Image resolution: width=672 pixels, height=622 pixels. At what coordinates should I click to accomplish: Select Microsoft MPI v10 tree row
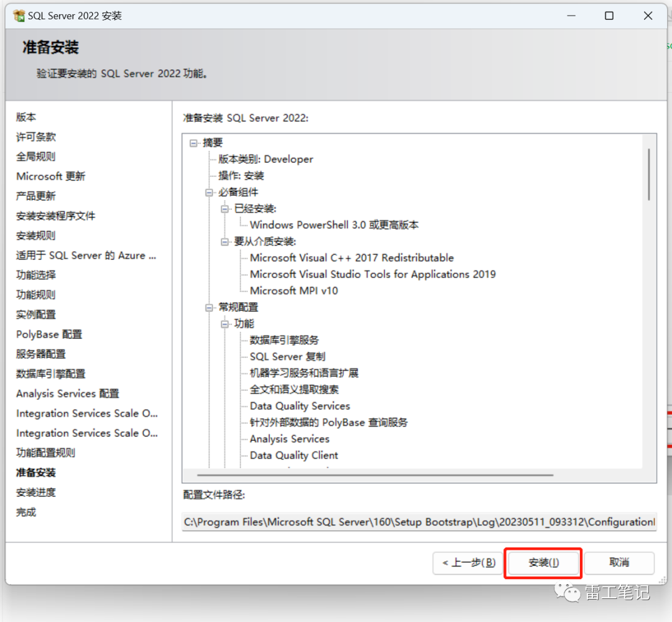(x=294, y=291)
